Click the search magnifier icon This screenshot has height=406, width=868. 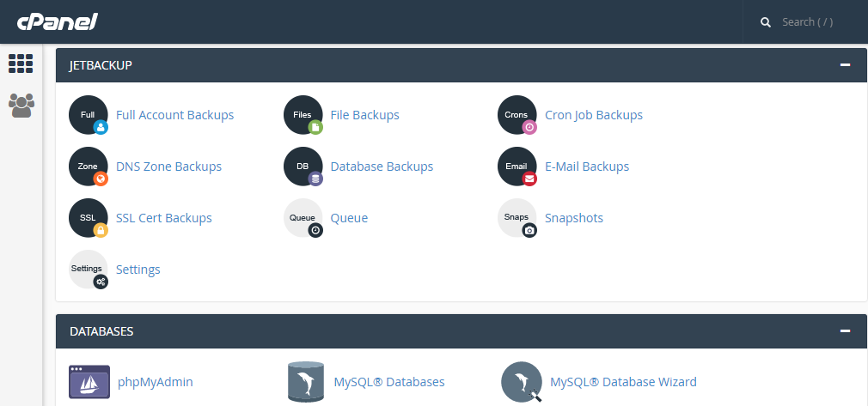tap(766, 22)
